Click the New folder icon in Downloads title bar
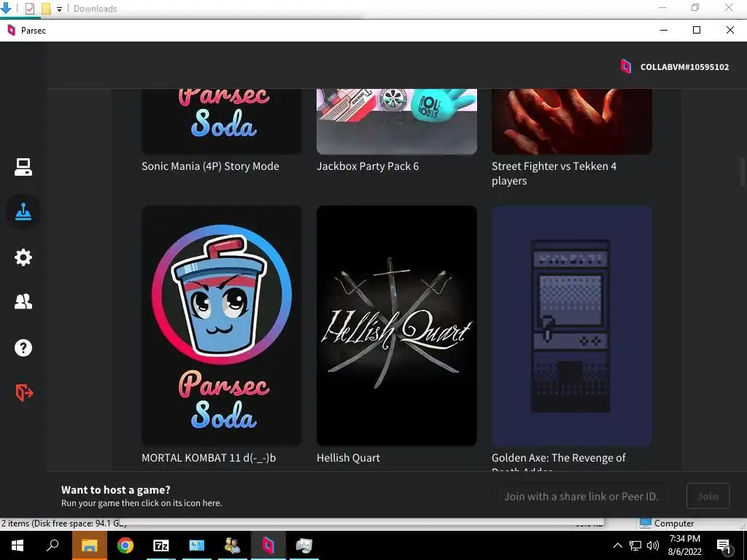The image size is (747, 560). click(x=46, y=8)
